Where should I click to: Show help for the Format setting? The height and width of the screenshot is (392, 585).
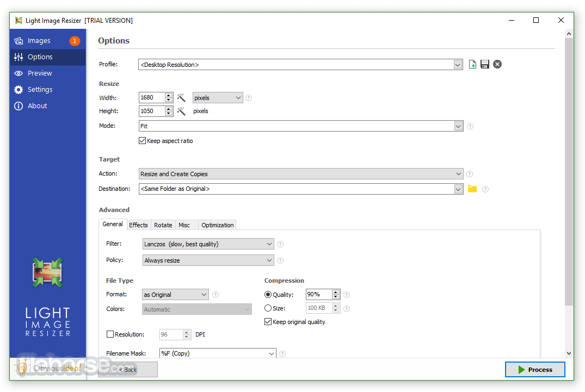pyautogui.click(x=215, y=295)
